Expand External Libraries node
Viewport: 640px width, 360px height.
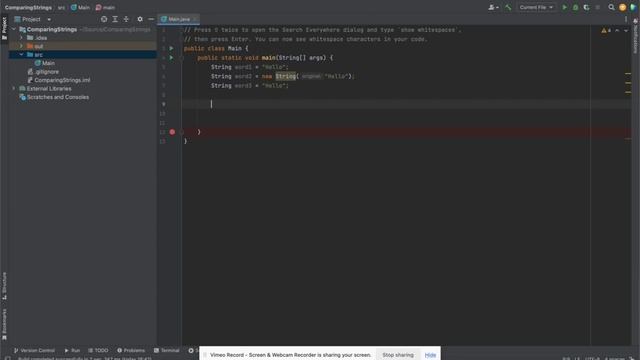pos(14,89)
